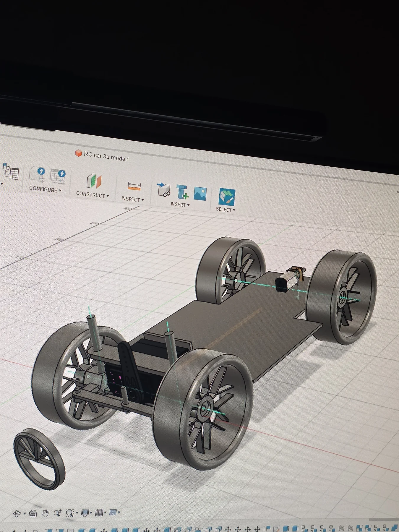
Task: Expand the CONFIGURE dropdown menu
Action: coord(45,189)
